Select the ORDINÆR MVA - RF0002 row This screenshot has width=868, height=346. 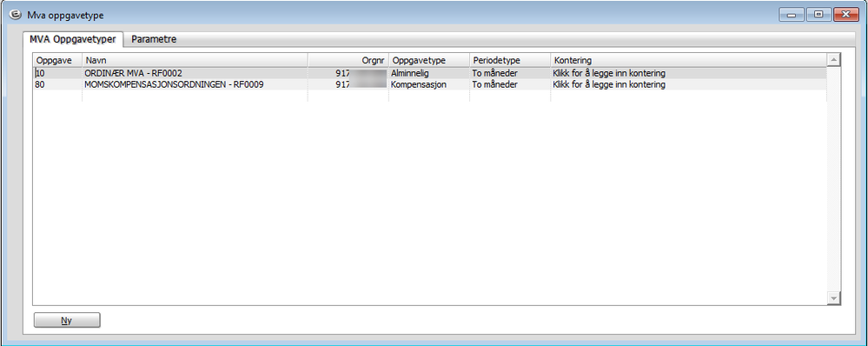pos(429,73)
